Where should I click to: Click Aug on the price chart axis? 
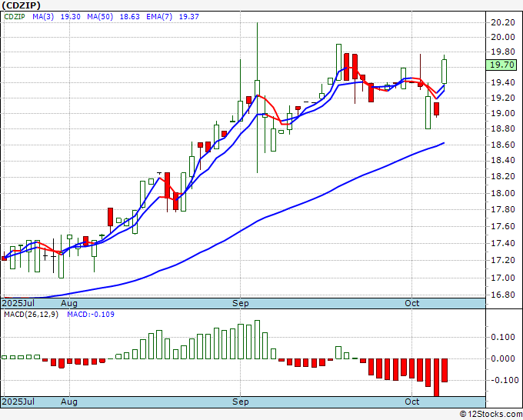point(69,303)
